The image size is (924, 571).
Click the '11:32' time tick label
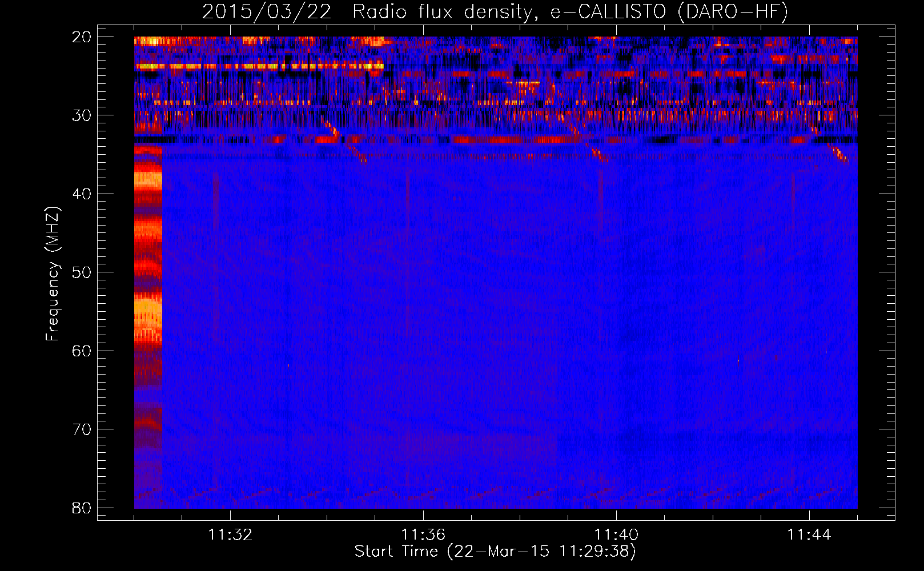[x=230, y=535]
